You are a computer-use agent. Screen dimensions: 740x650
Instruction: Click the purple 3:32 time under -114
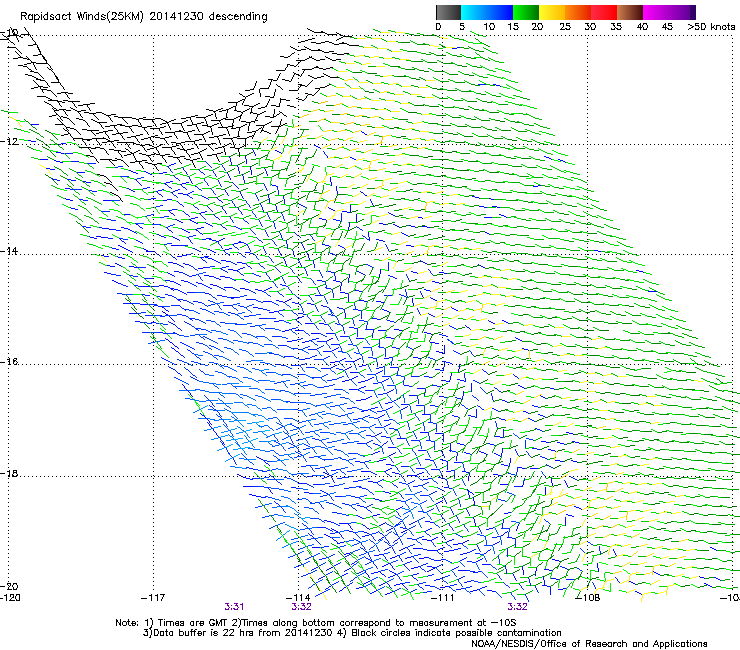coord(302,607)
